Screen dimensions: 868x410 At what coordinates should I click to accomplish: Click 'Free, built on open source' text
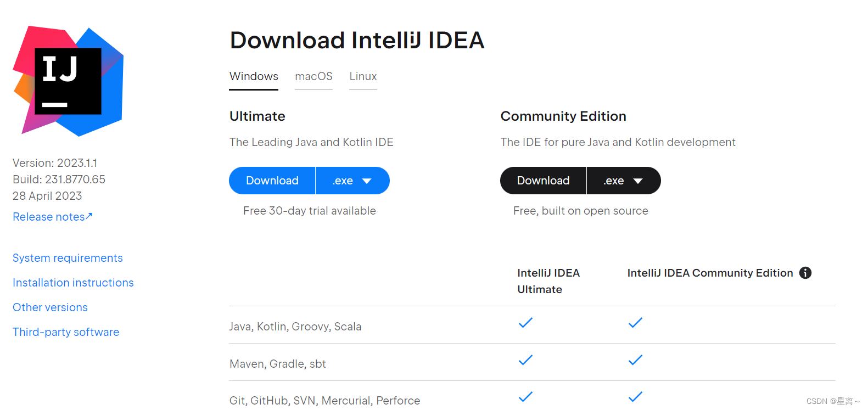point(581,211)
